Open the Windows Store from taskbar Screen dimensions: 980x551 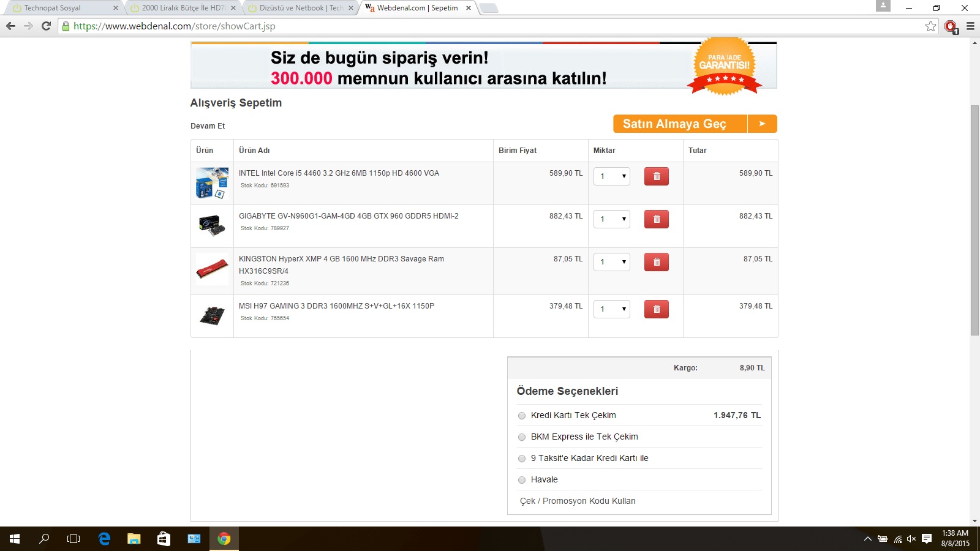tap(164, 539)
